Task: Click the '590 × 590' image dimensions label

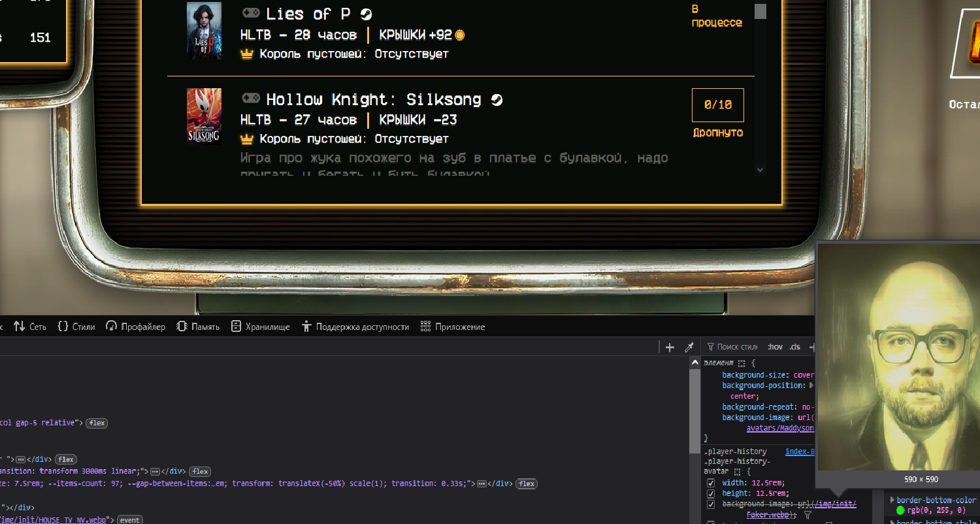Action: coord(921,480)
